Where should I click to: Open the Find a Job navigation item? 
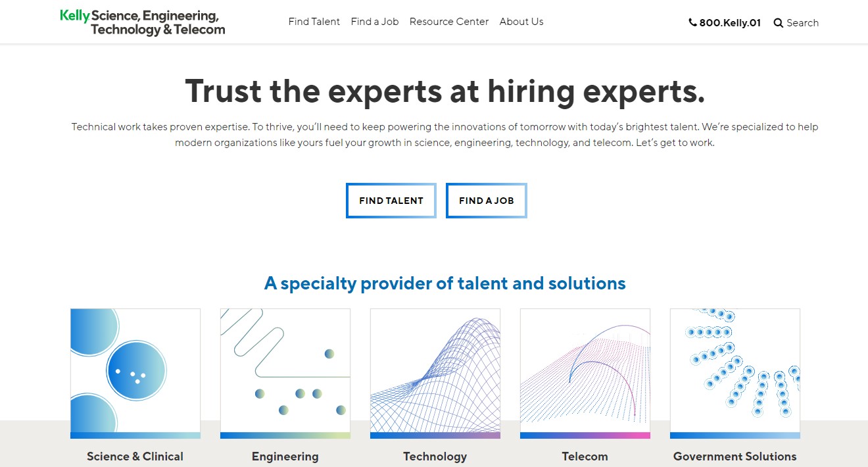click(x=375, y=21)
